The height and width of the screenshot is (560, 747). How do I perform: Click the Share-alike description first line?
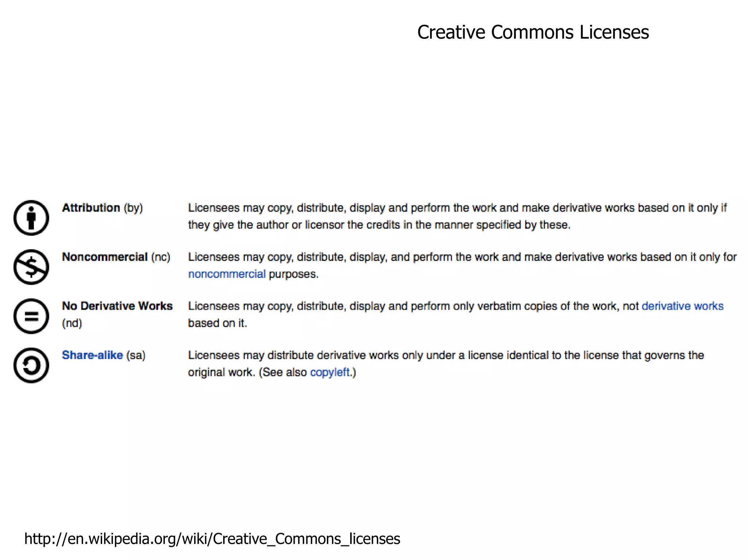click(x=446, y=355)
